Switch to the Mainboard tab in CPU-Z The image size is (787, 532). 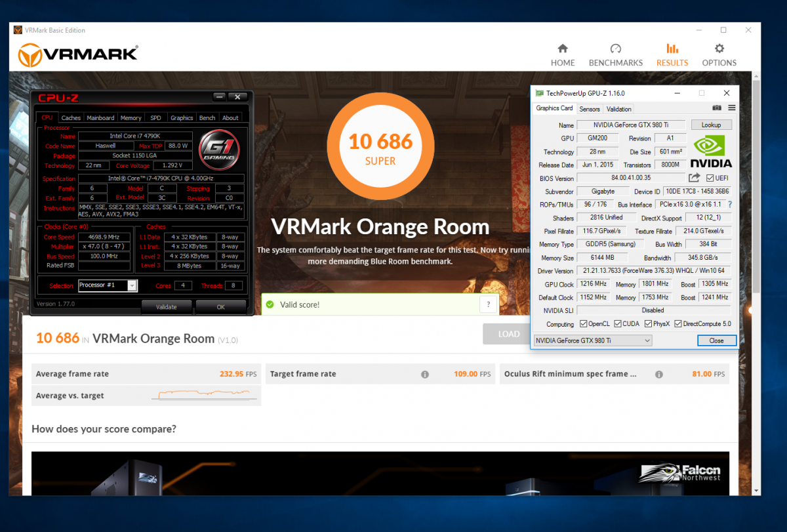(100, 118)
